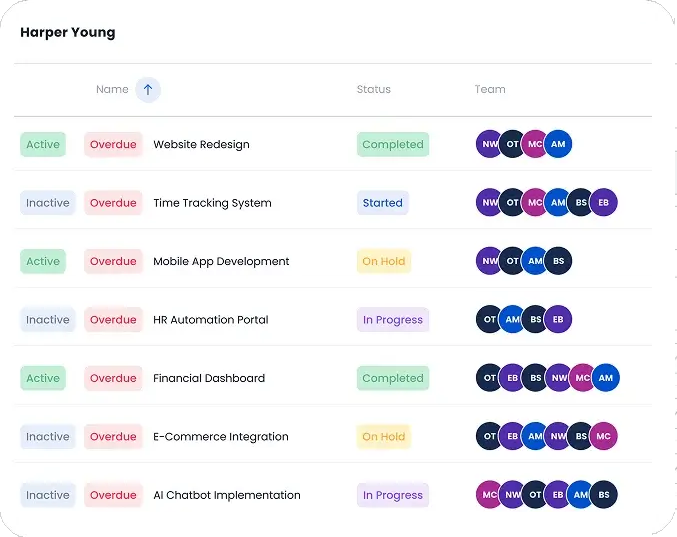
Task: Click EB avatar in Time Tracking System row
Action: 604,202
